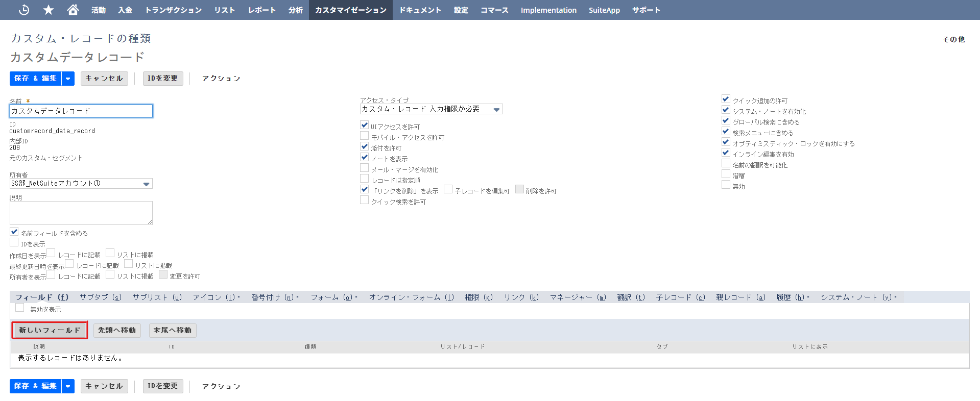
Task: Open the 所有者 dropdown
Action: tap(81, 184)
